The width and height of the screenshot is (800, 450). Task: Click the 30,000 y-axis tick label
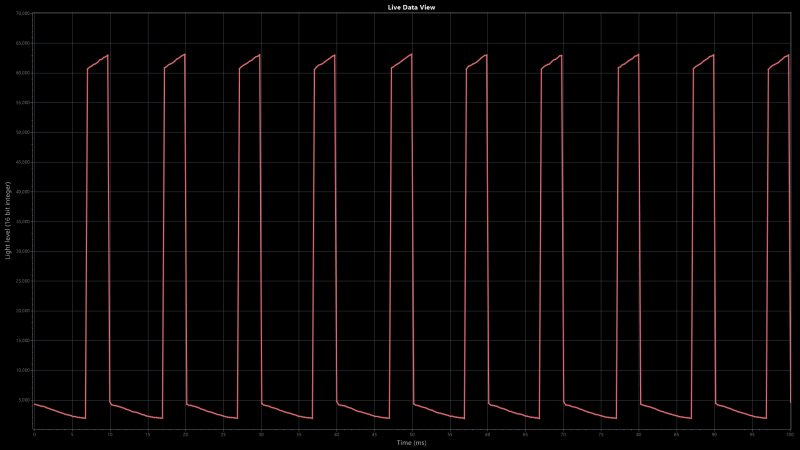24,251
